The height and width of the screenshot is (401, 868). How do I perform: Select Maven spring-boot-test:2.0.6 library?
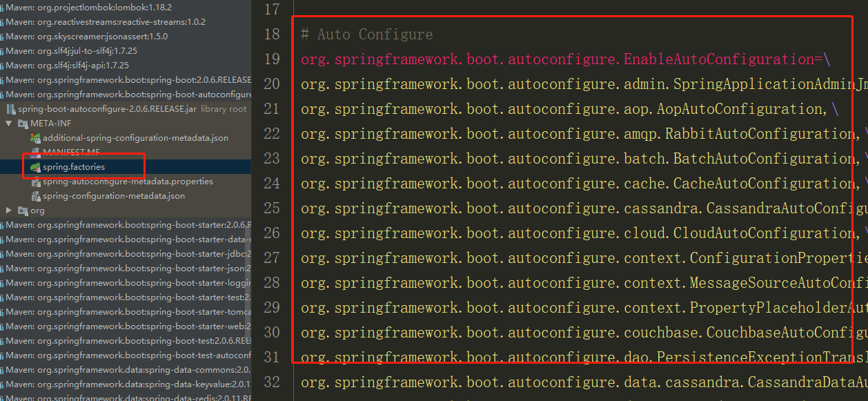point(128,341)
